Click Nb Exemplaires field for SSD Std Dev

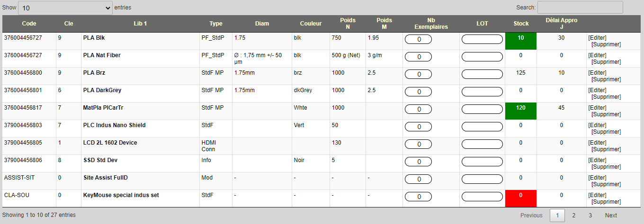[418, 162]
